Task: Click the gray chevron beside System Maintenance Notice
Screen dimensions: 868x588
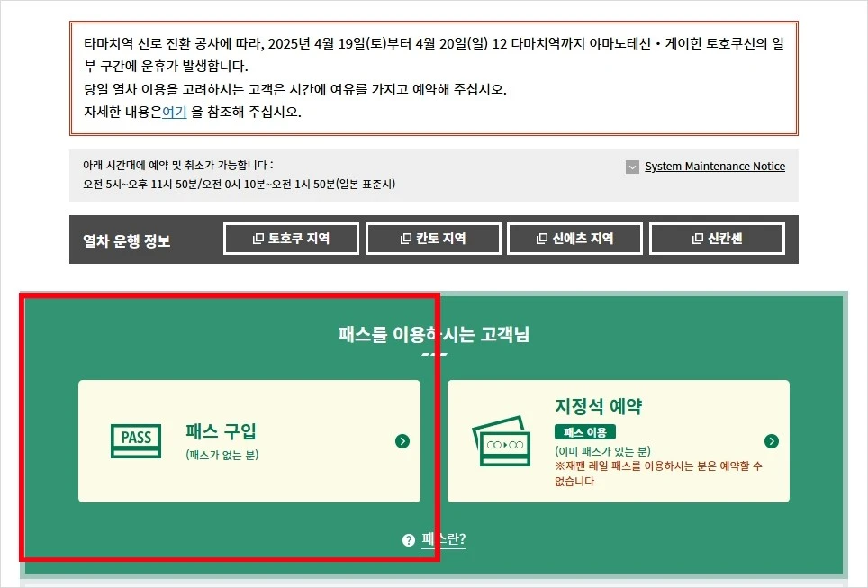Action: 632,167
